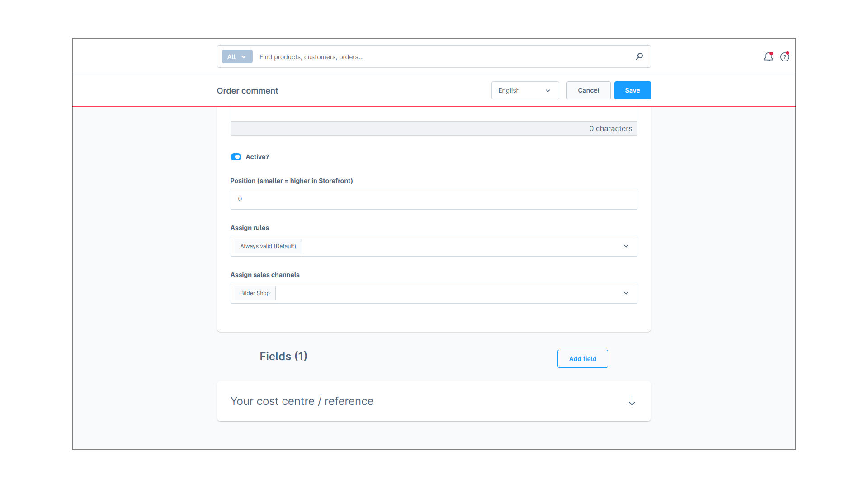Click the search/magnifier icon

(640, 56)
